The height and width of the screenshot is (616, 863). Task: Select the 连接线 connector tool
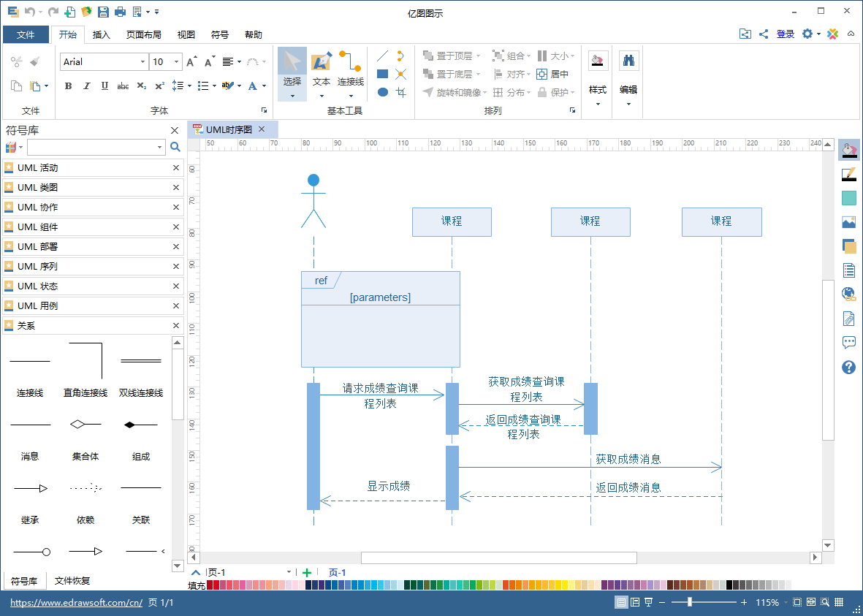pyautogui.click(x=351, y=74)
